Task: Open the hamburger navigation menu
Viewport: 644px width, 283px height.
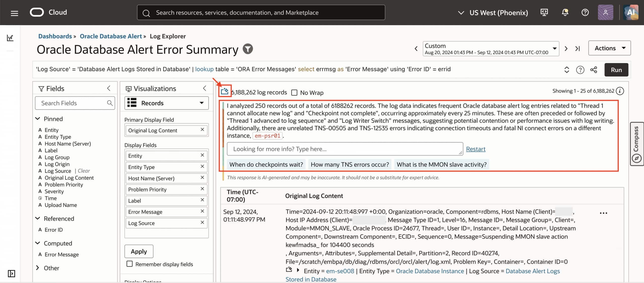Action: point(15,13)
